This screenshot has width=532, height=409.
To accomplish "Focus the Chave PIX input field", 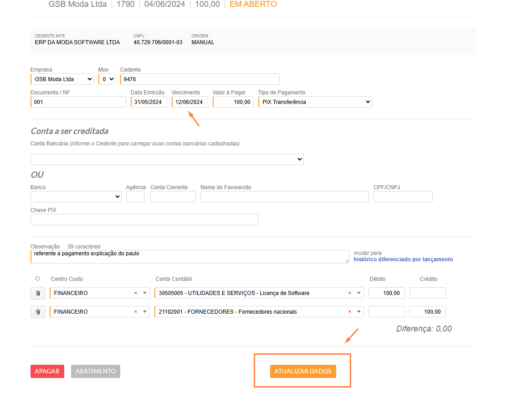I will click(x=144, y=219).
